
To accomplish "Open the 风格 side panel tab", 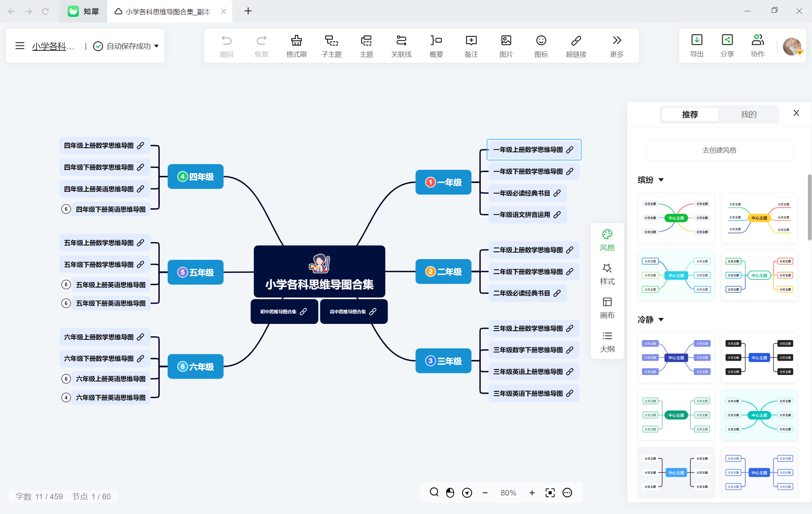I will pos(607,240).
